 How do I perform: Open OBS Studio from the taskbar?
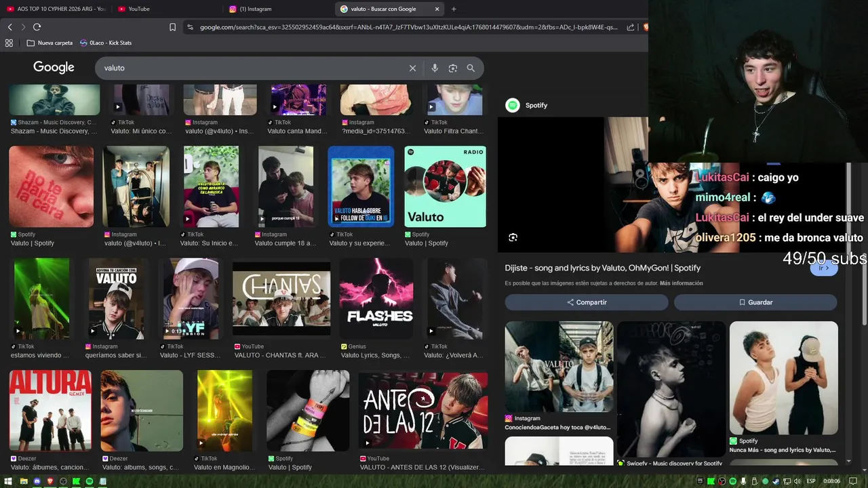63,481
